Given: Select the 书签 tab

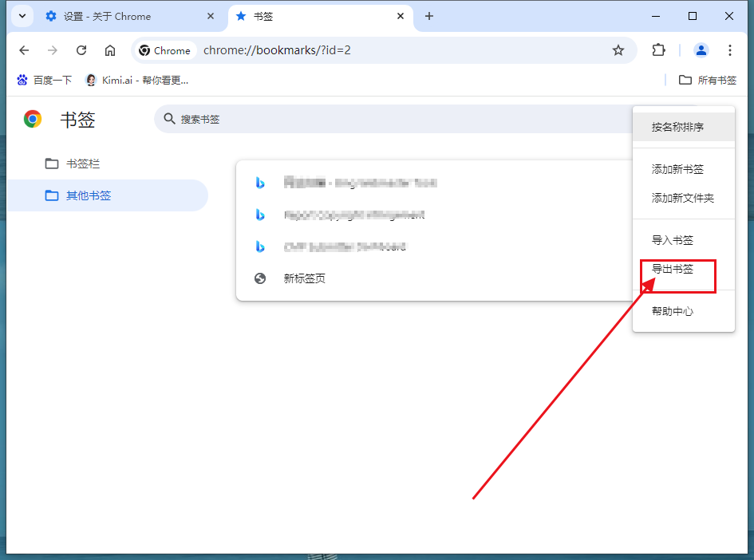Looking at the screenshot, I should coord(321,17).
